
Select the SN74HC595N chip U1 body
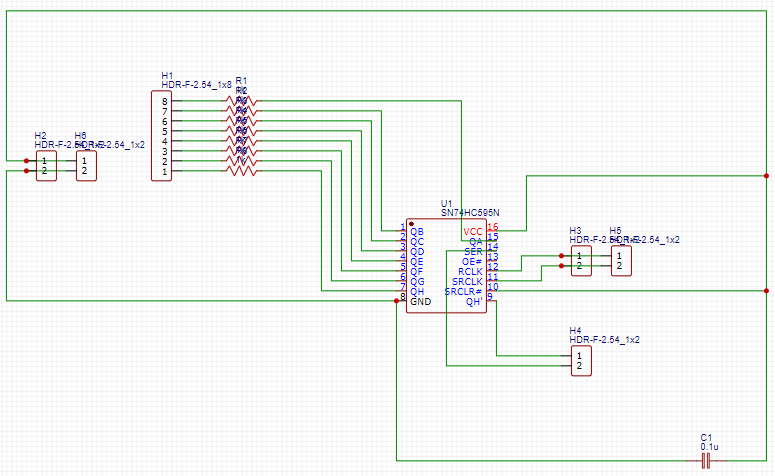(446, 266)
